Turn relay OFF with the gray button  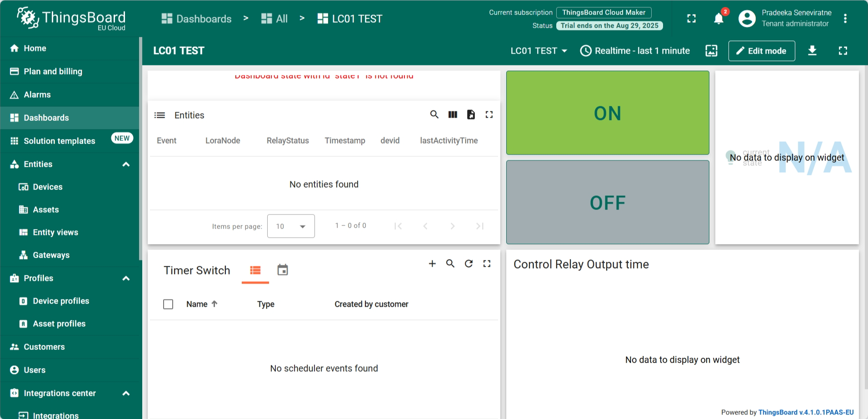(608, 202)
